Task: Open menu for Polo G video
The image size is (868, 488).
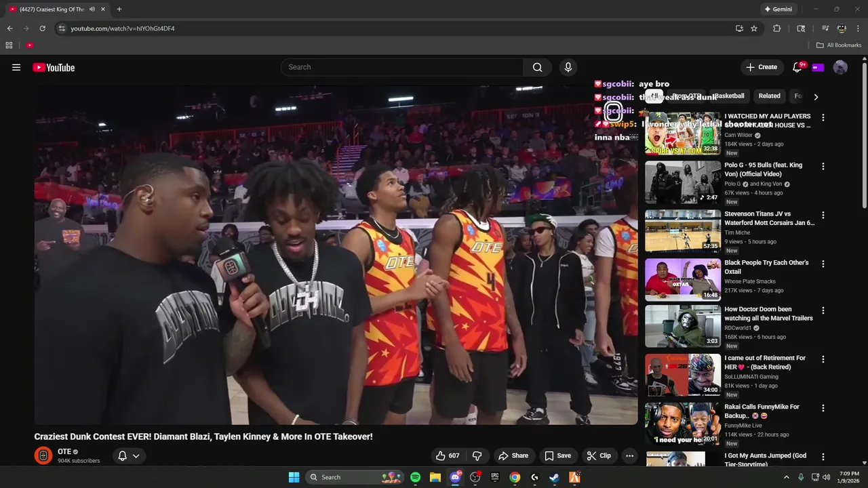Action: 823,166
